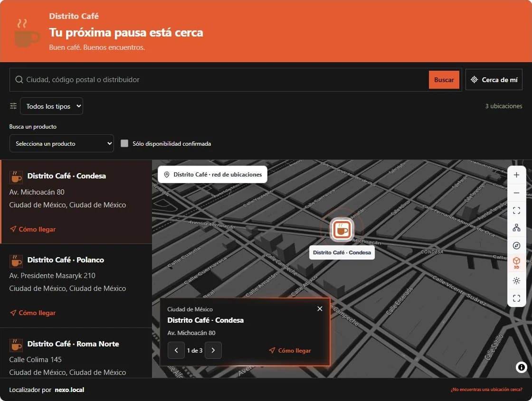Screen dimensions: 532x401
Task: Click Distrito Café · red de ubicaciones chip
Action: click(x=212, y=175)
